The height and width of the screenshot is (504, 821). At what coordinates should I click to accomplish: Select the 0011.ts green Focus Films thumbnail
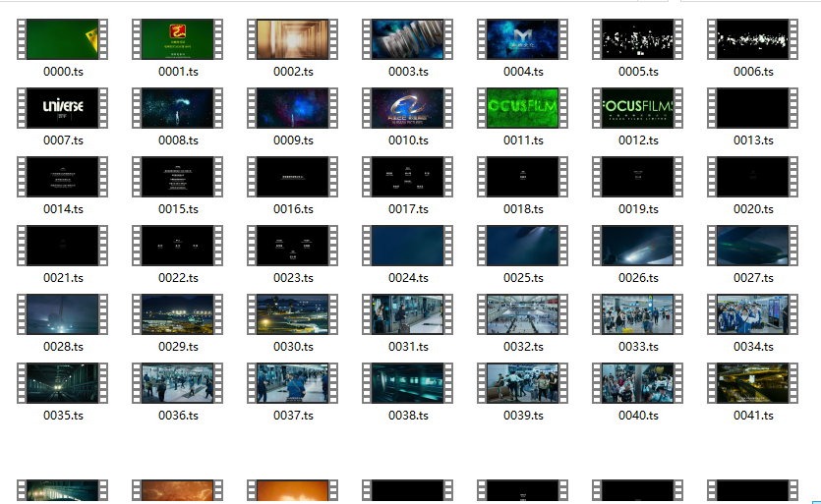522,108
